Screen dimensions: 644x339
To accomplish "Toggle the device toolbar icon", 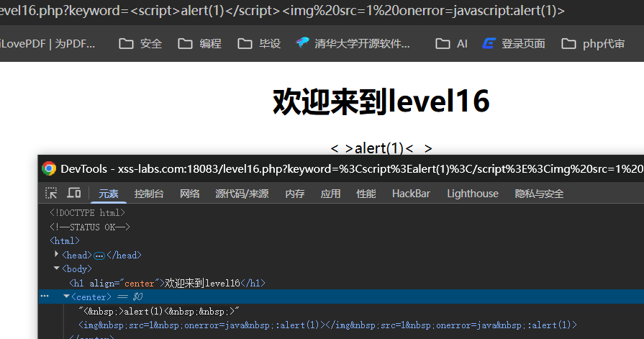I will tap(74, 193).
